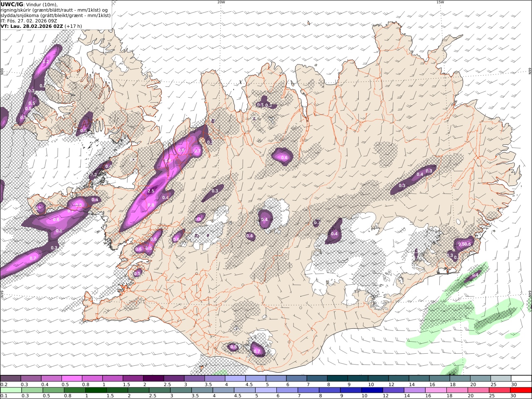This screenshot has height=399, width=532.
Task: Click the '2.5' snowfall value on the map
Action: pos(151,191)
